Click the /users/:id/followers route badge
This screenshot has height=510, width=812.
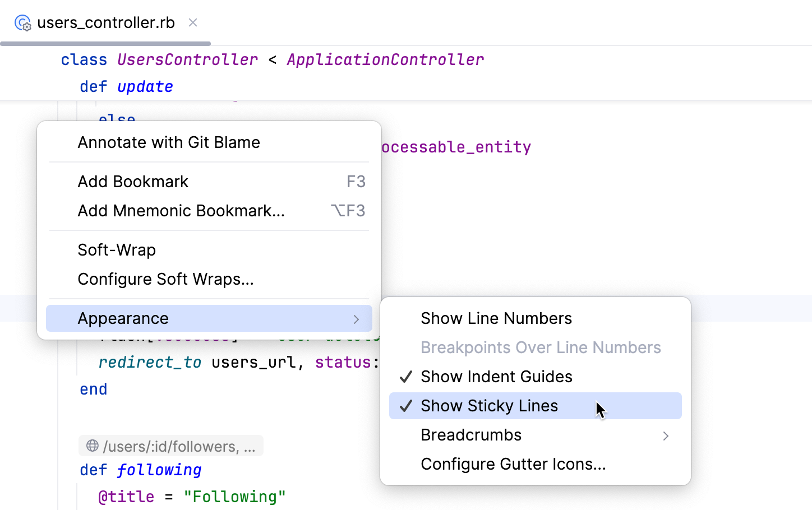pos(170,446)
